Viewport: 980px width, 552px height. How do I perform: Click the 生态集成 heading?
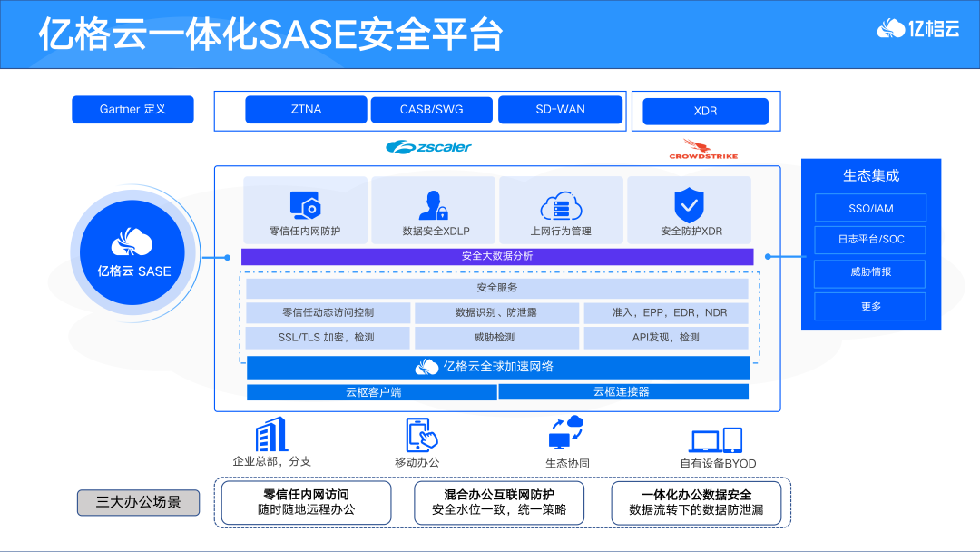pos(870,175)
